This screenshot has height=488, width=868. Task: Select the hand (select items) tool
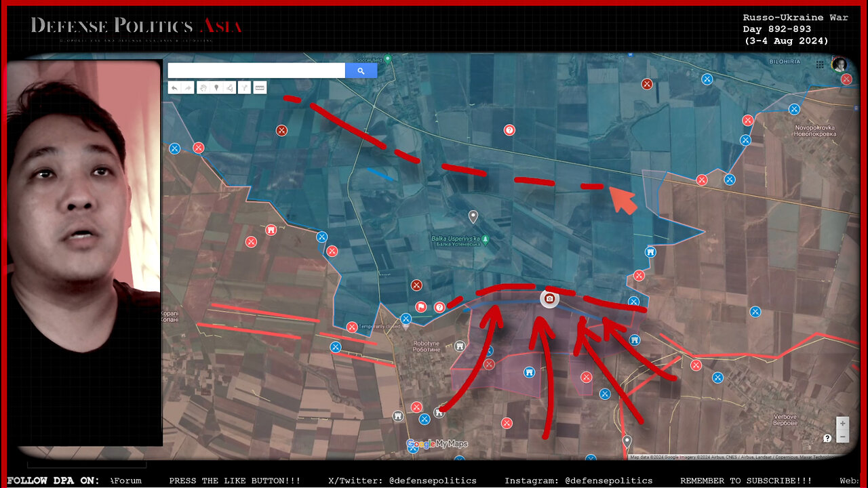click(x=203, y=87)
